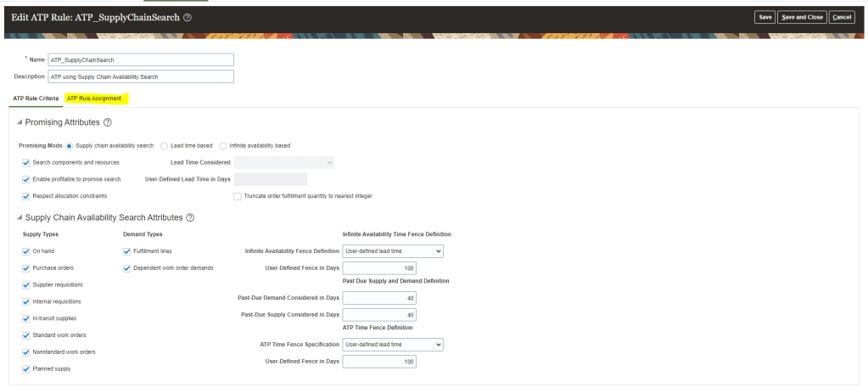868x388 pixels.
Task: Click the Cancel button
Action: pos(842,17)
